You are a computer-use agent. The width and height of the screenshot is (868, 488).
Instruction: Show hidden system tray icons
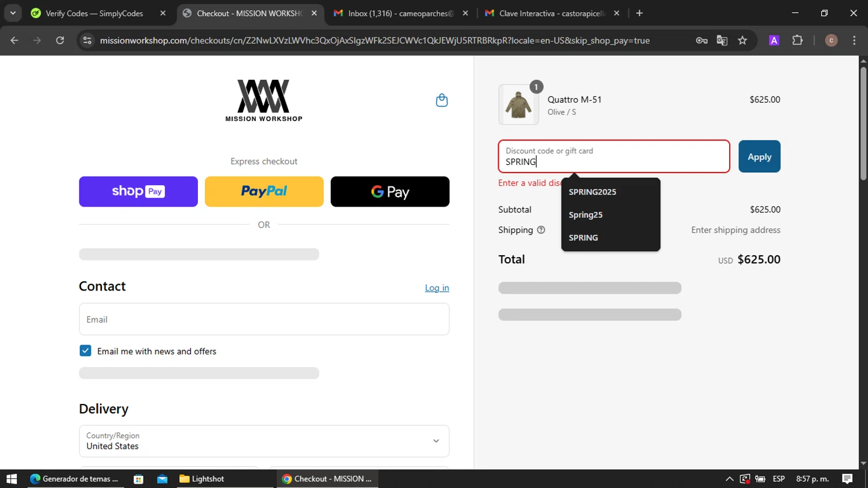click(x=729, y=479)
